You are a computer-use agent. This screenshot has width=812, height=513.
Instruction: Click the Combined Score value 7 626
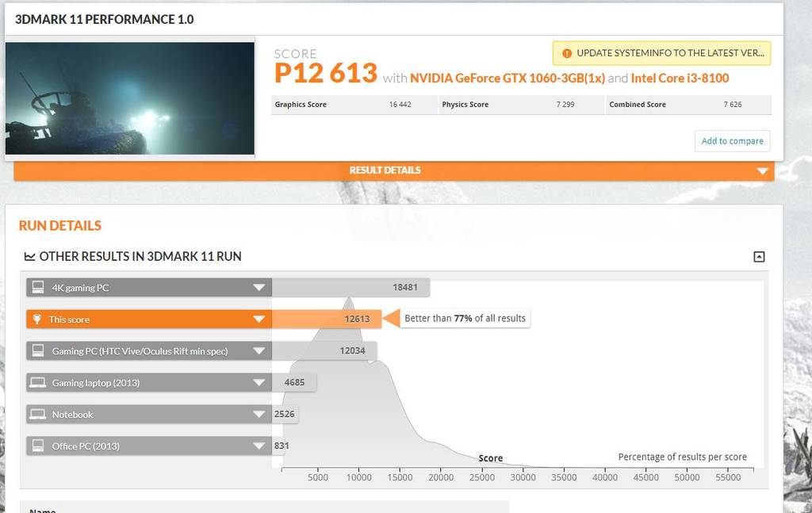tap(732, 105)
